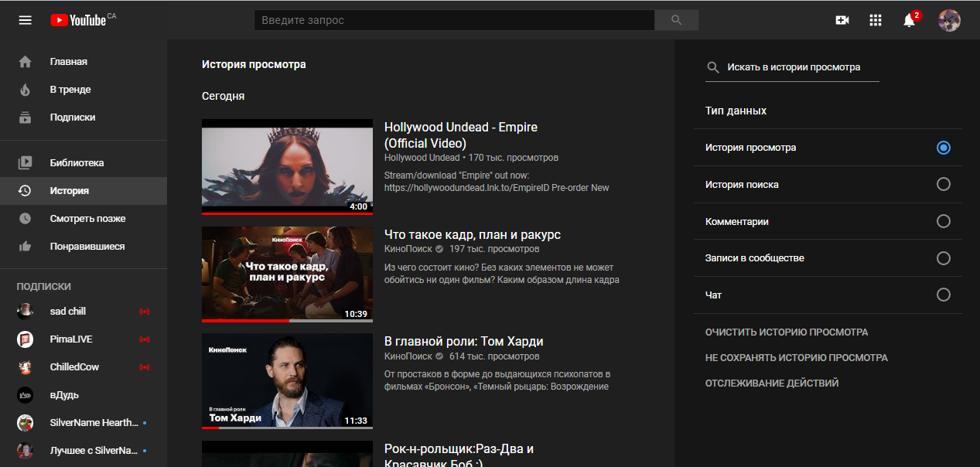The image size is (980, 467).
Task: Open Смотреть позже playlist
Action: pos(87,219)
